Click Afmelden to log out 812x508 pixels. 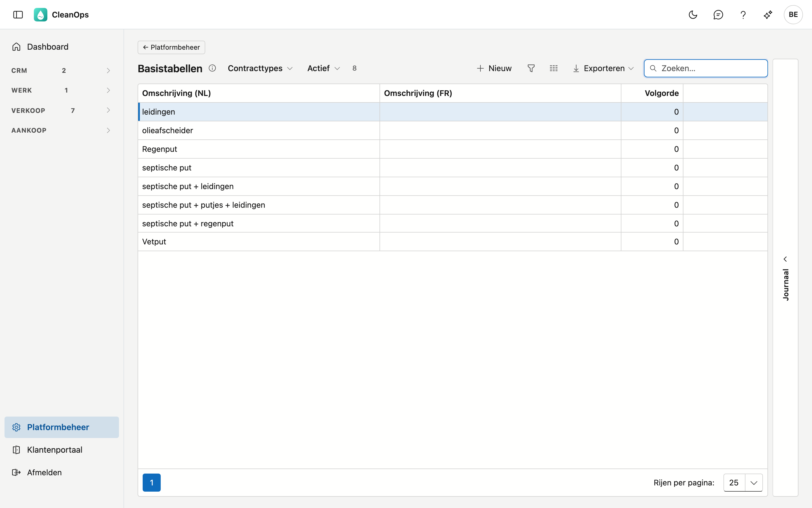(x=62, y=472)
